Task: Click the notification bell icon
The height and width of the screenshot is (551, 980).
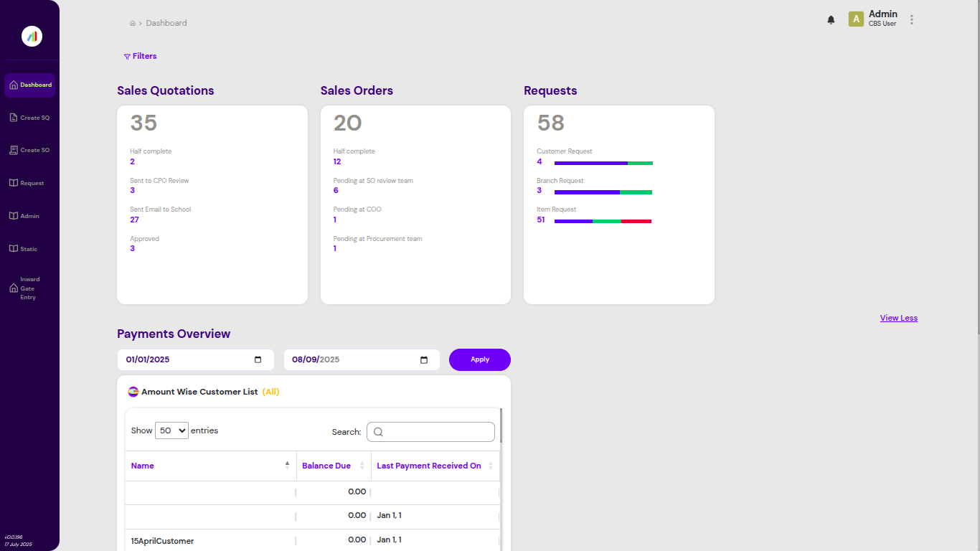Action: [x=831, y=19]
